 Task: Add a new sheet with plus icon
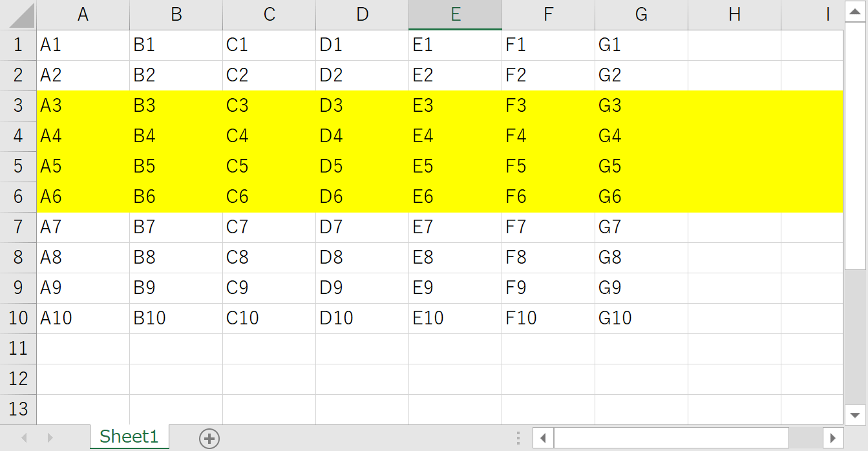tap(209, 439)
